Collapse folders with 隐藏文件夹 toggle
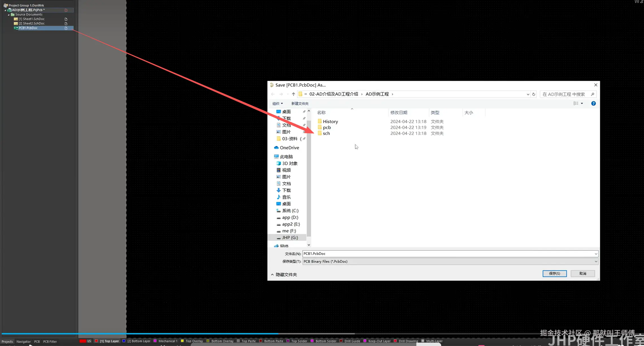The image size is (644, 346). (284, 275)
